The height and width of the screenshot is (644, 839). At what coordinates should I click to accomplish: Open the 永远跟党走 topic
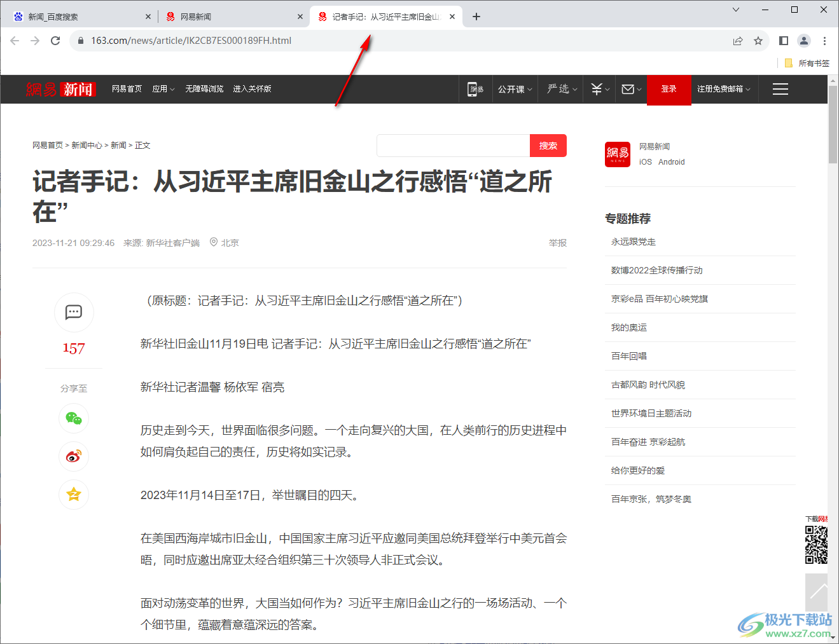[634, 242]
